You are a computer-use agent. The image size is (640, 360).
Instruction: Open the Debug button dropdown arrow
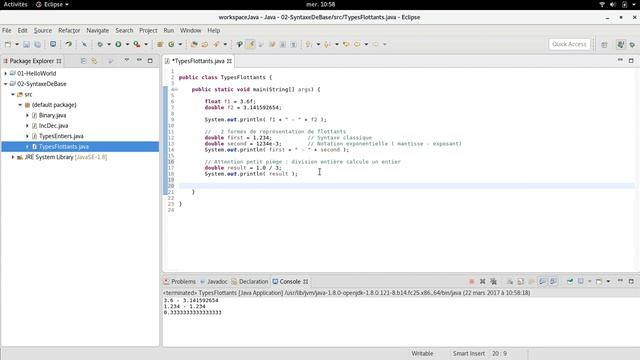[109, 44]
